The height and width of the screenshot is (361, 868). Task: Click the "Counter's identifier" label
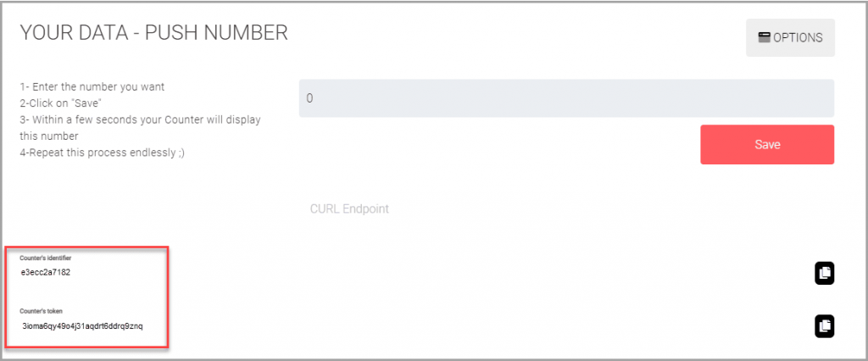(x=46, y=258)
